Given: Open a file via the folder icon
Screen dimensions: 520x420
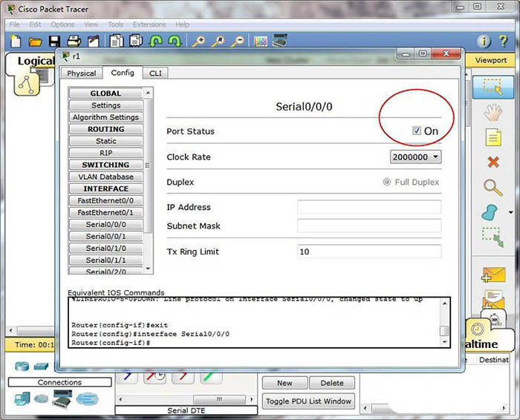Looking at the screenshot, I should [x=35, y=42].
